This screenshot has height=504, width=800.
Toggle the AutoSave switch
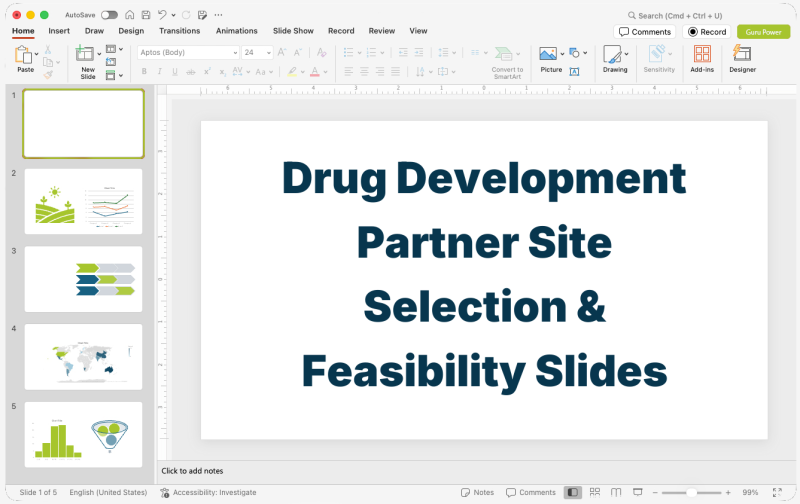tap(109, 15)
